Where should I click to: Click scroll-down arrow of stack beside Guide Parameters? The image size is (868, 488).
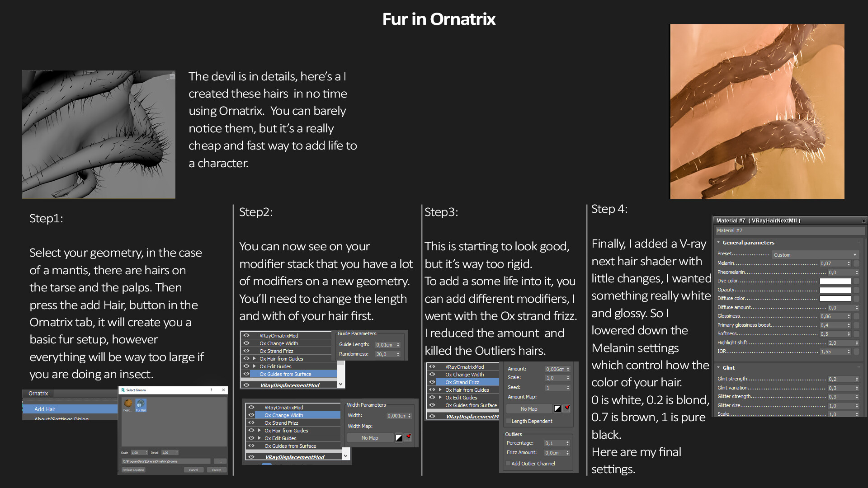tap(341, 384)
